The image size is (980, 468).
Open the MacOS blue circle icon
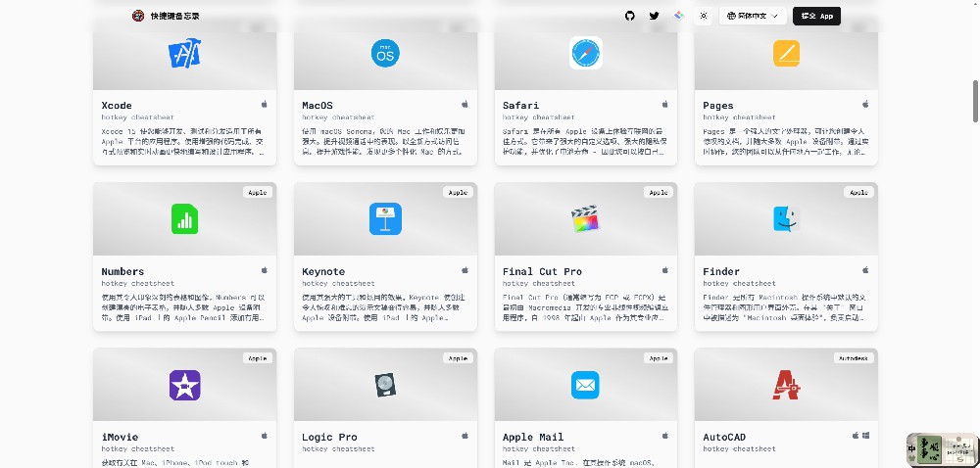pyautogui.click(x=385, y=53)
